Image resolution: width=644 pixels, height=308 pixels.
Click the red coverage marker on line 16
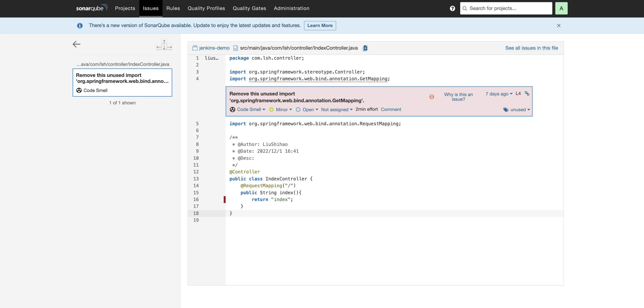click(x=225, y=199)
